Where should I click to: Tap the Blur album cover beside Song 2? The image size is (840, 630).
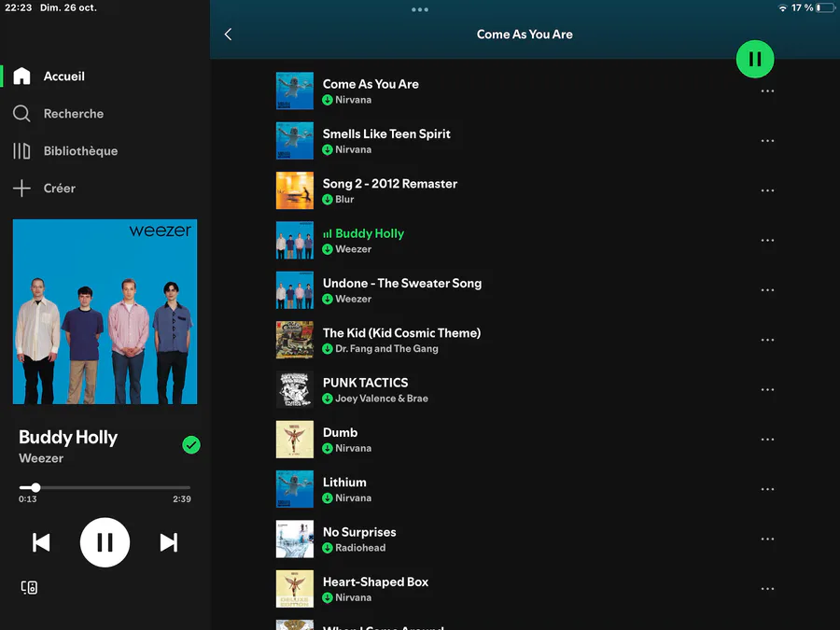pyautogui.click(x=295, y=190)
